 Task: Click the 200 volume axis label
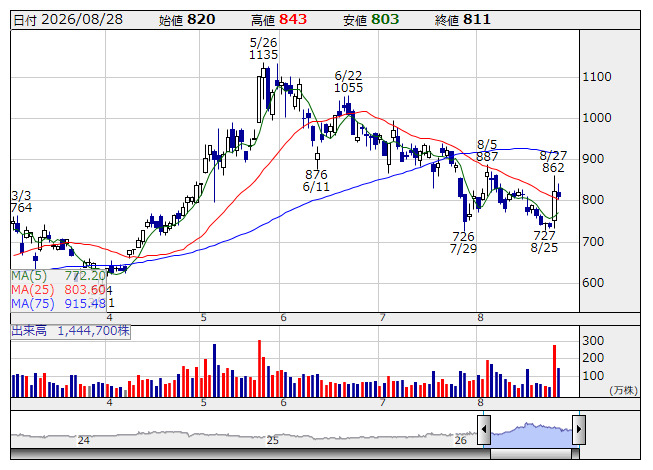pos(593,358)
